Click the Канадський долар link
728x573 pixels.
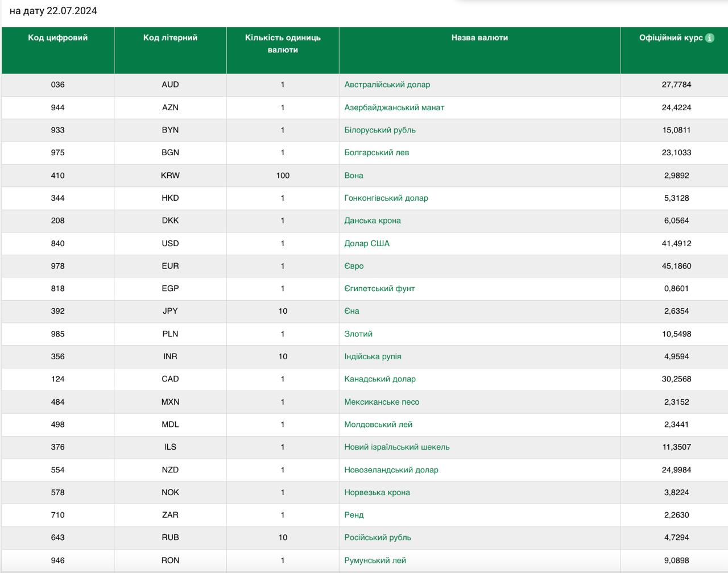(x=379, y=379)
